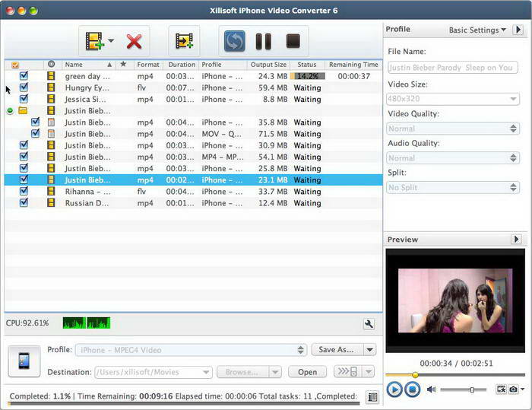Uncheck the green day file checkbox
The image size is (532, 410).
24,76
